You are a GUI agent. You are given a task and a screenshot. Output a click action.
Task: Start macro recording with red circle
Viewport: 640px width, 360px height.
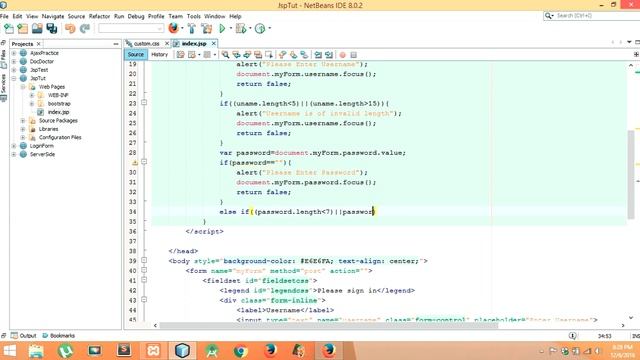pyautogui.click(x=342, y=55)
